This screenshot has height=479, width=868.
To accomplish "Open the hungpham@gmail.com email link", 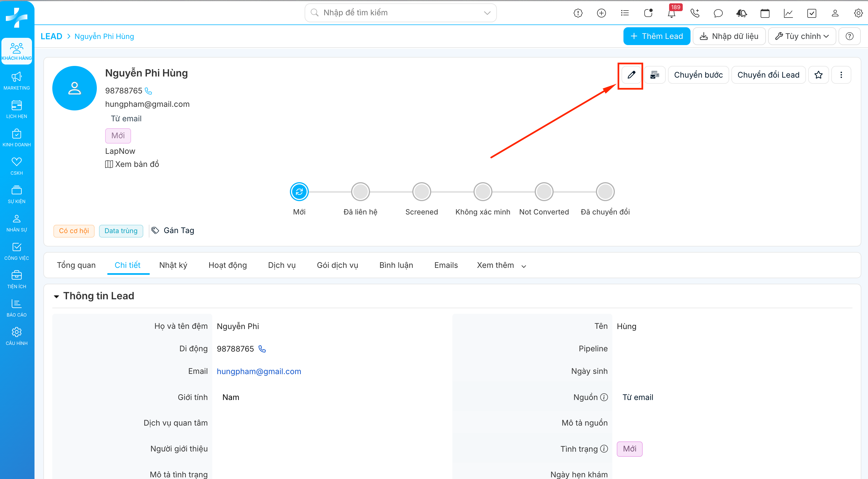I will coord(259,371).
